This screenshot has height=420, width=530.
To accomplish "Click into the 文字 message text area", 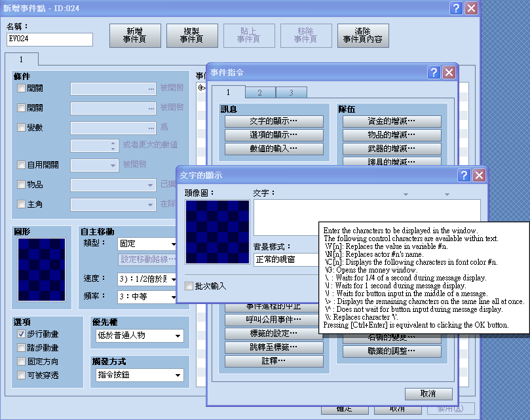I will [367, 217].
